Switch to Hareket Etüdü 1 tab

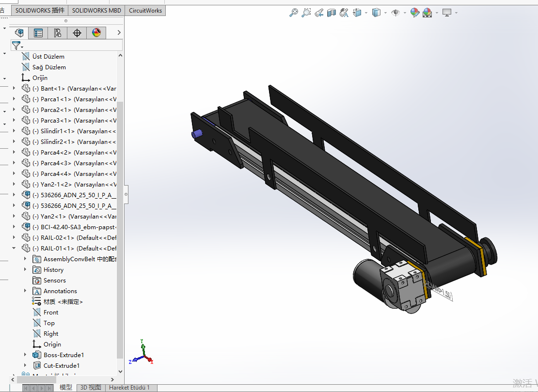pos(129,388)
